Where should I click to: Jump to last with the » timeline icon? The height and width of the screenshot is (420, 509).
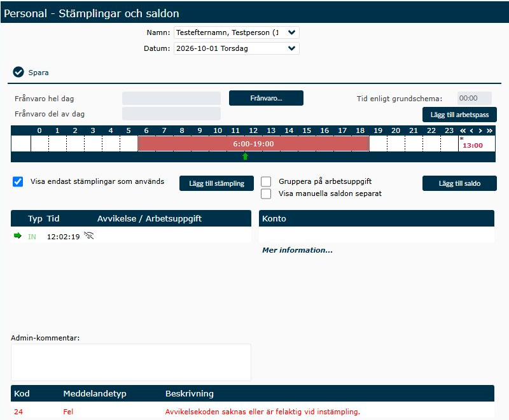pos(489,130)
